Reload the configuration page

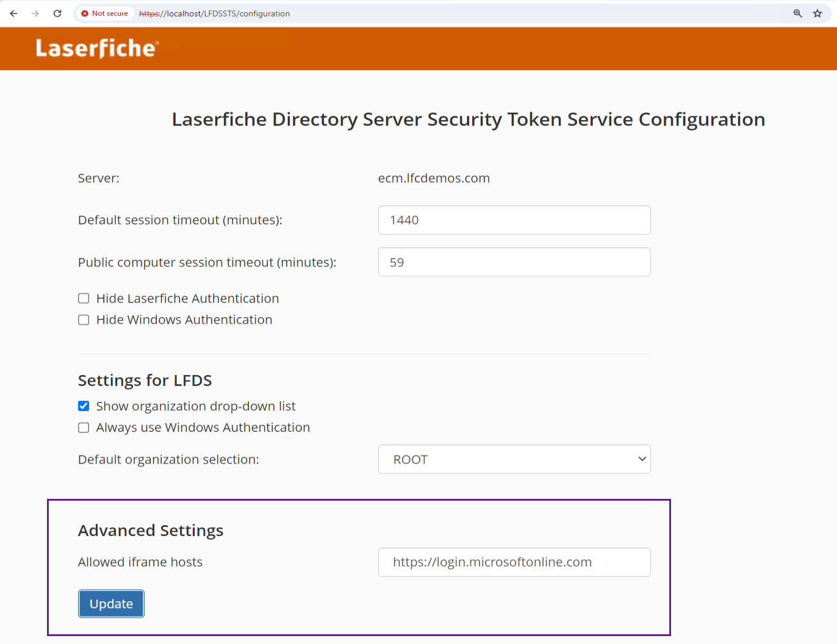57,13
